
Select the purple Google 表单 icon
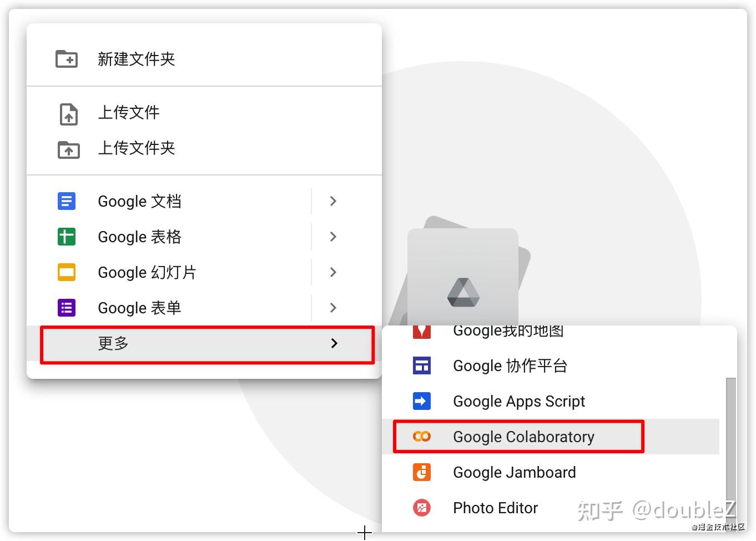tap(66, 308)
